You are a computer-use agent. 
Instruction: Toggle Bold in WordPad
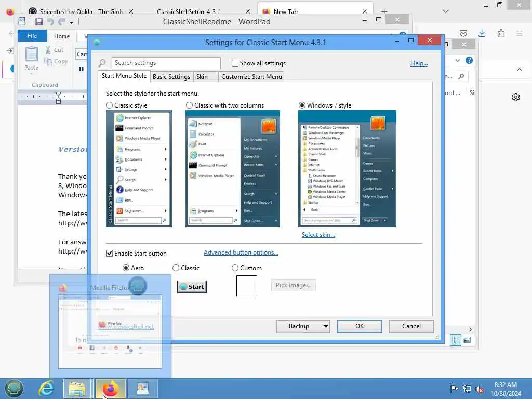tap(81, 69)
